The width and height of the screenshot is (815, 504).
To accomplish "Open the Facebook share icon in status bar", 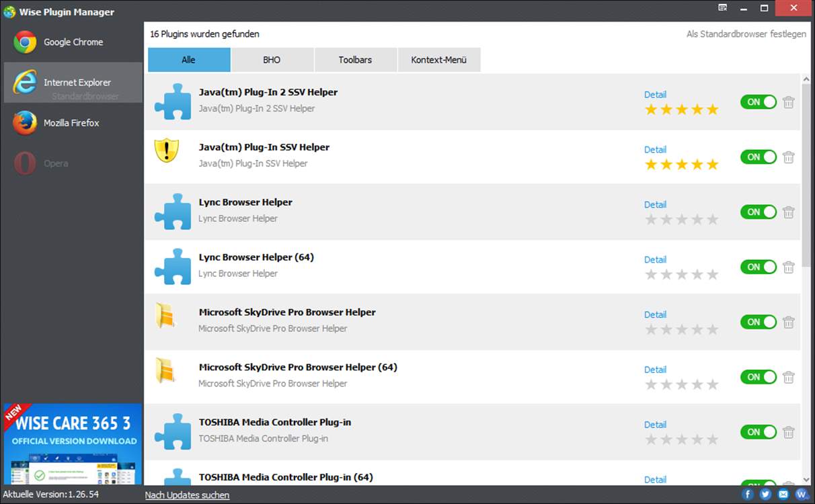I will click(748, 495).
